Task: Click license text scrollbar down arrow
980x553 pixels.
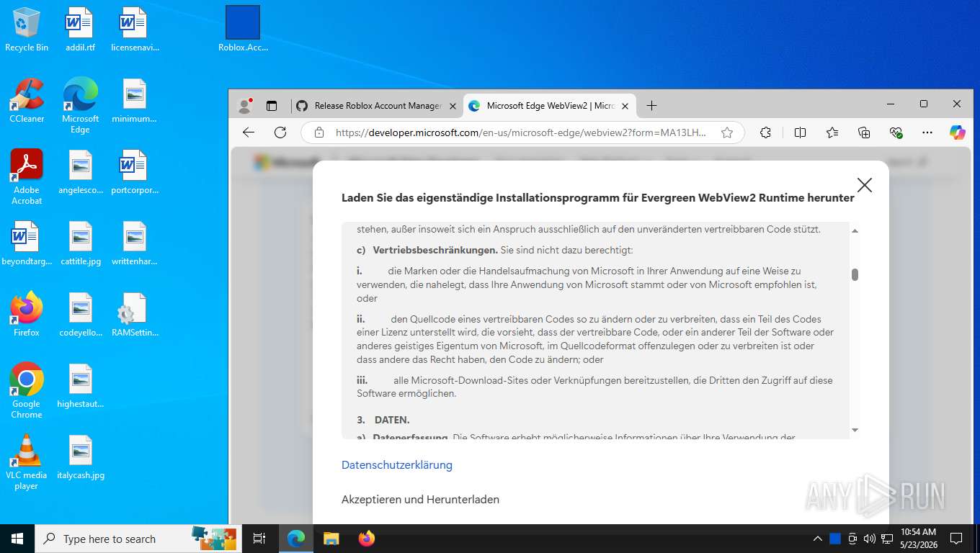Action: 855,430
